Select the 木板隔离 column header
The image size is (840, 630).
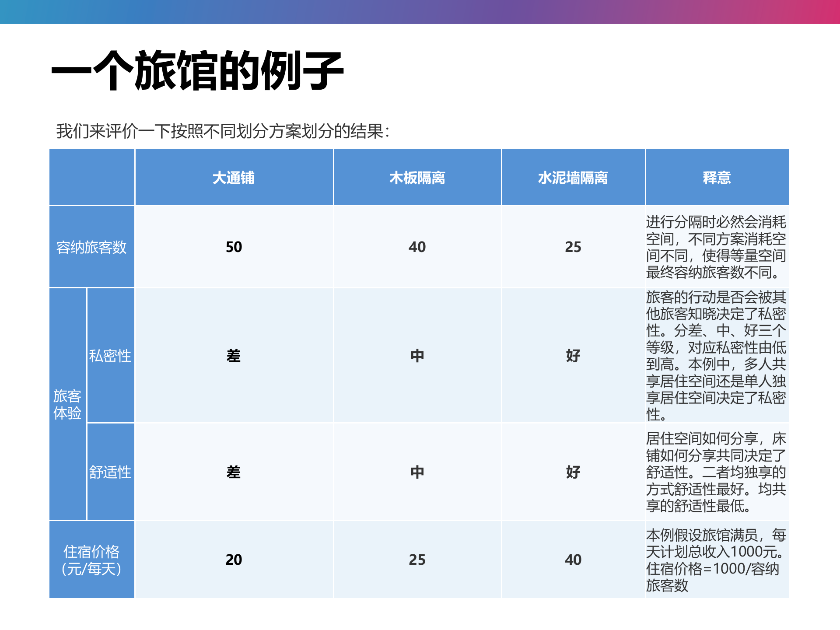(x=417, y=176)
